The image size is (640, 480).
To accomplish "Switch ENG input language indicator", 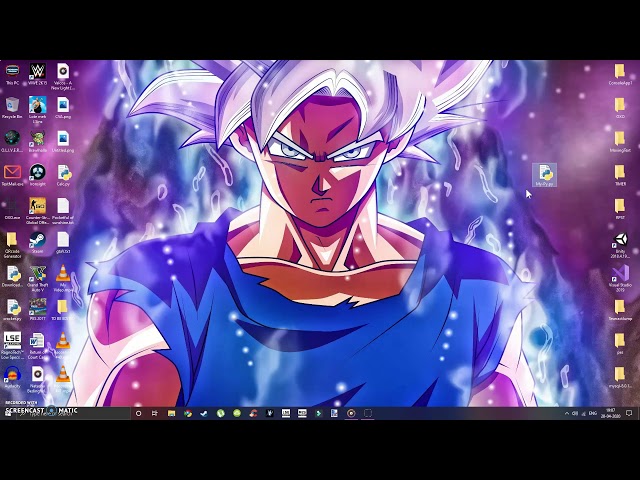I will click(x=593, y=413).
